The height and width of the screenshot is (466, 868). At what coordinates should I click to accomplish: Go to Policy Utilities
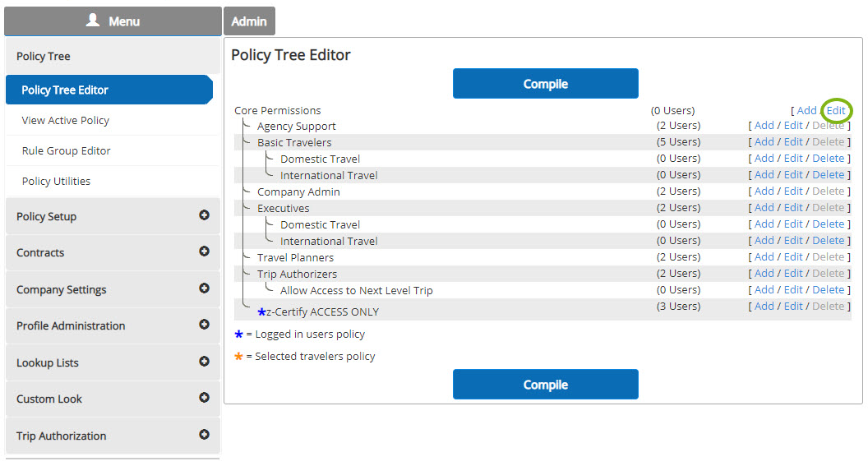point(56,181)
